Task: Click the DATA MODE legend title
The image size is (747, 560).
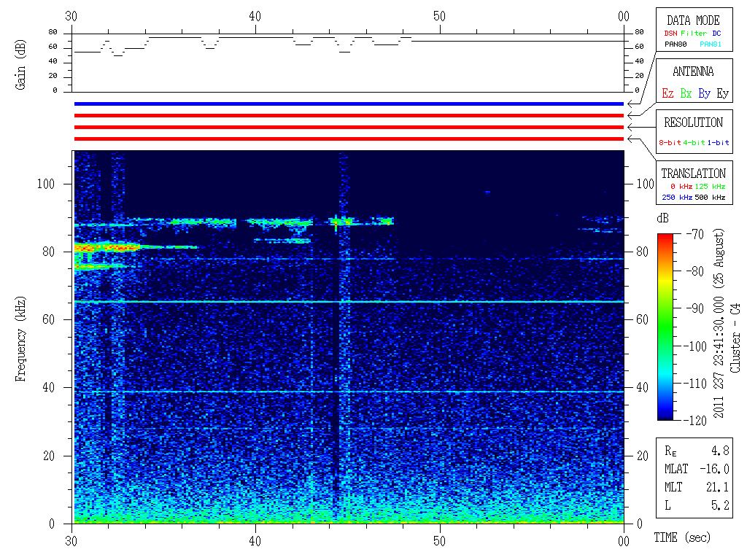Action: (x=693, y=20)
